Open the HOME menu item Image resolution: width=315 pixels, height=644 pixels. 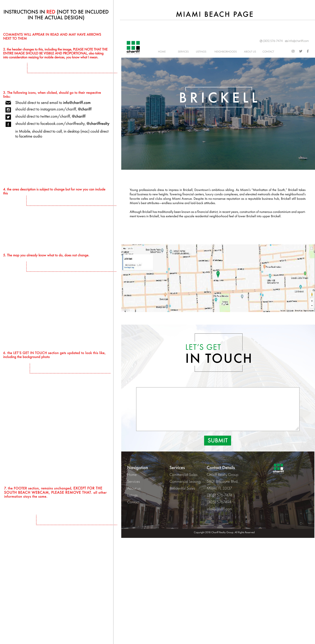click(x=162, y=52)
